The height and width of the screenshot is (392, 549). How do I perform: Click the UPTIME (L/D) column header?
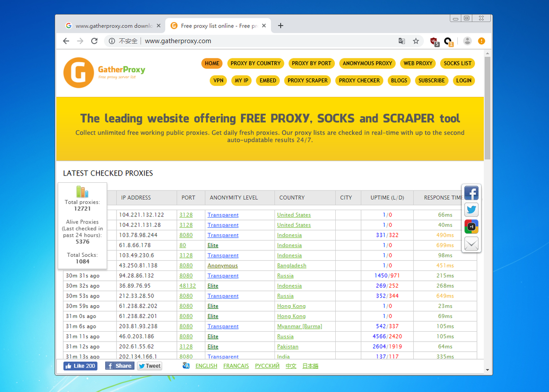[387, 197]
